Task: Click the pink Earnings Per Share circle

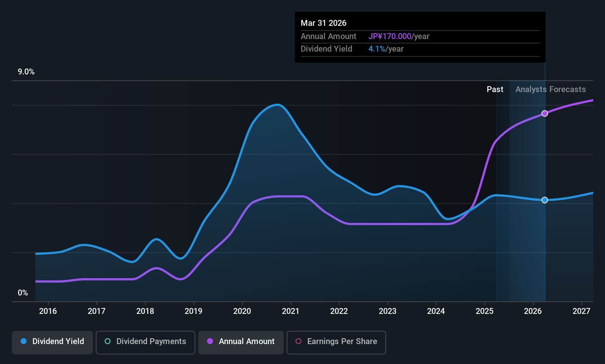Action: point(298,341)
